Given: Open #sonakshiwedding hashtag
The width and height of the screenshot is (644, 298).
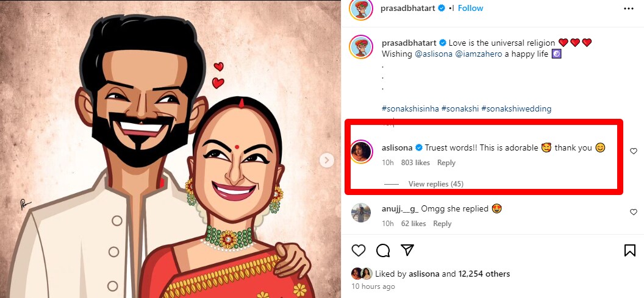Looking at the screenshot, I should (516, 108).
